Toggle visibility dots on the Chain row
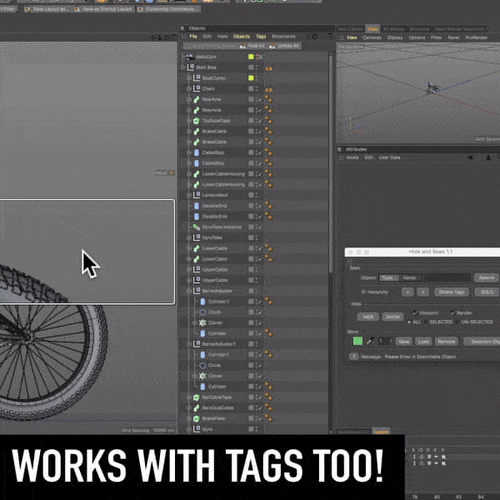 256,89
